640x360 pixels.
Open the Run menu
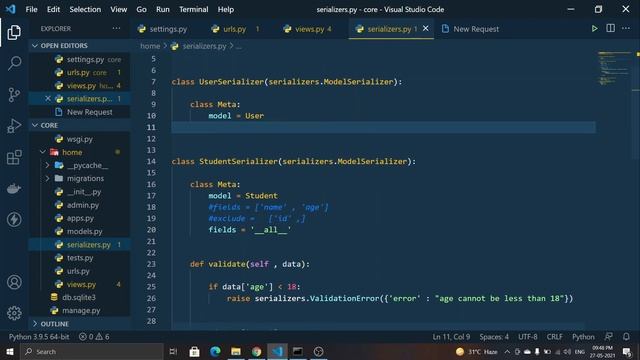coord(162,9)
